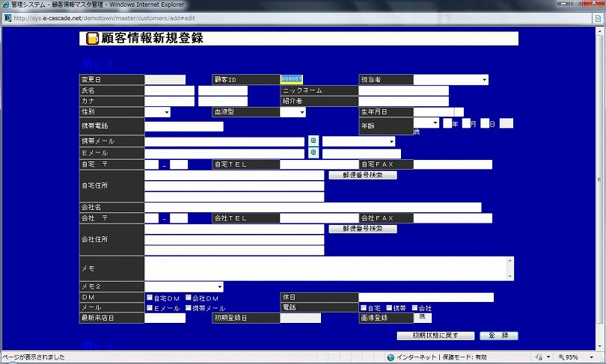
Task: Enable the 携帯メール checkbox in メール row
Action: coord(189,308)
